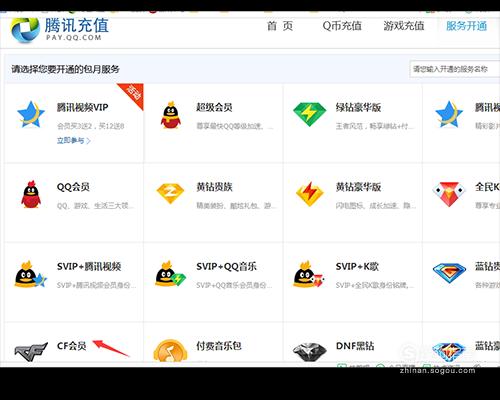Viewport: 500px width, 400px height.
Task: Click the service name search input field
Action: coord(455,69)
